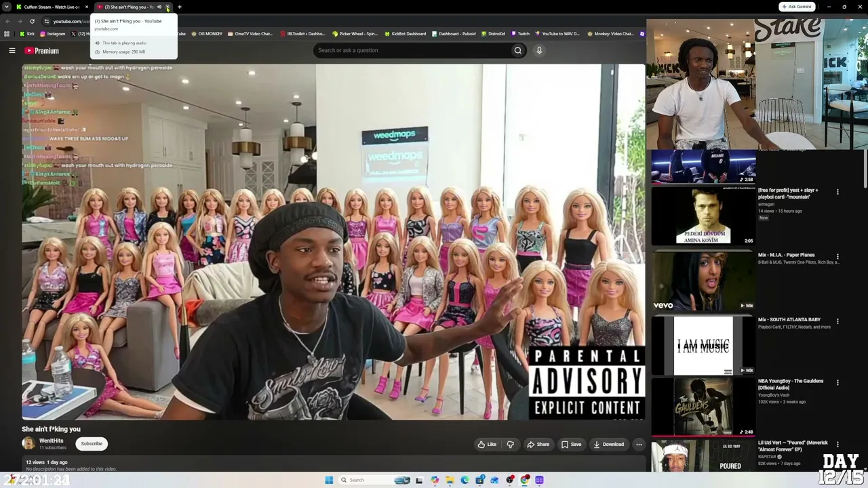Open Chrome tab search dropdown
Viewport: 868px width, 488px height.
tap(7, 7)
